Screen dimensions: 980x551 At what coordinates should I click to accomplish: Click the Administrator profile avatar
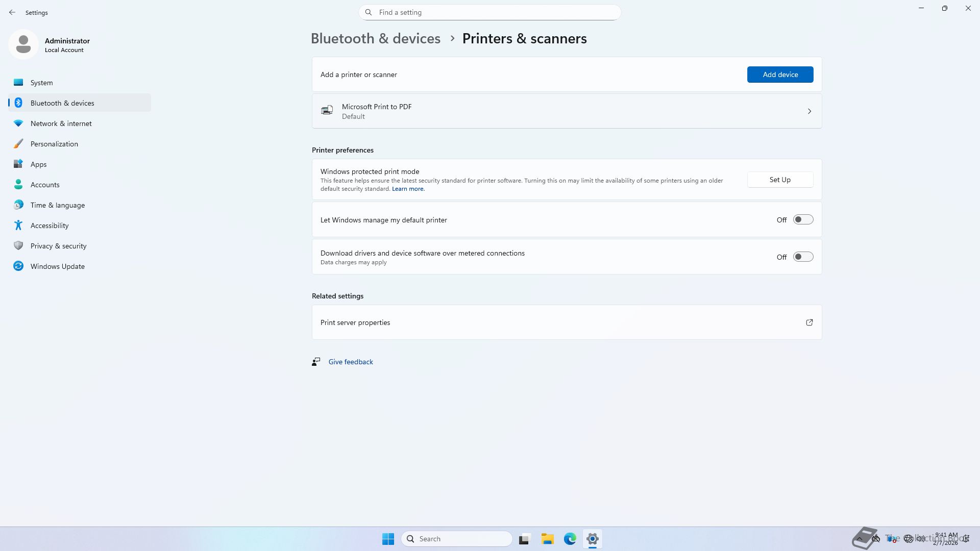(x=23, y=45)
